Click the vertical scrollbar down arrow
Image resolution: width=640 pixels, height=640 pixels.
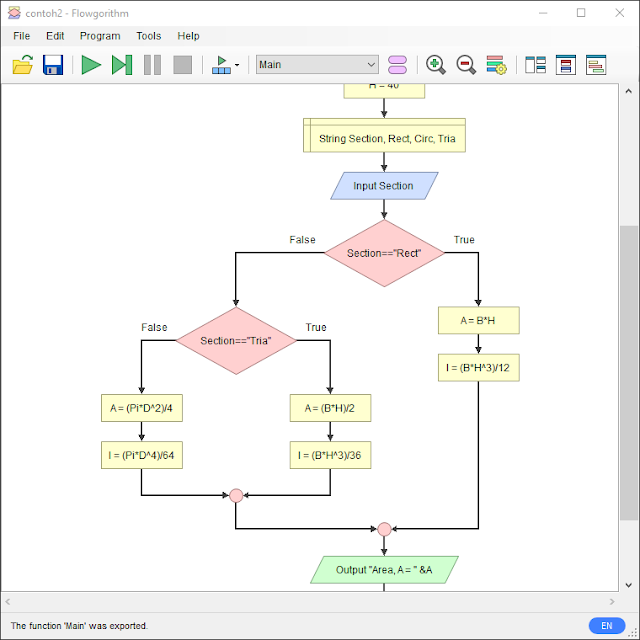coord(629,585)
